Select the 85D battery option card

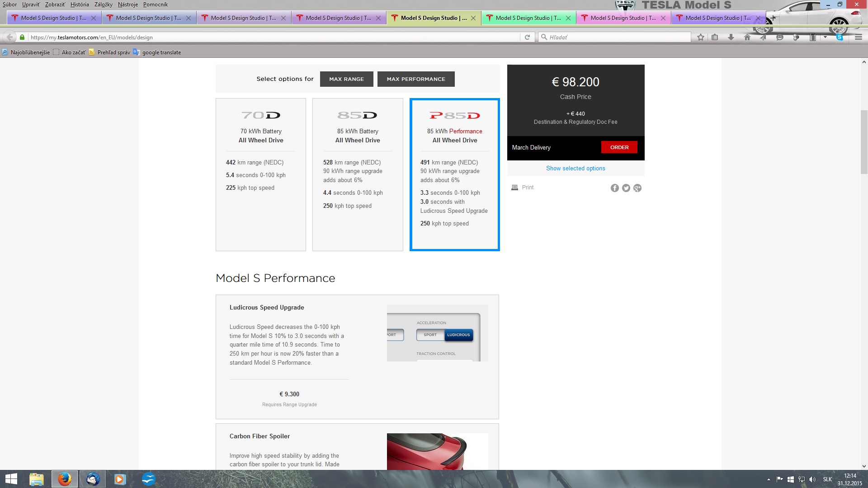click(x=358, y=174)
